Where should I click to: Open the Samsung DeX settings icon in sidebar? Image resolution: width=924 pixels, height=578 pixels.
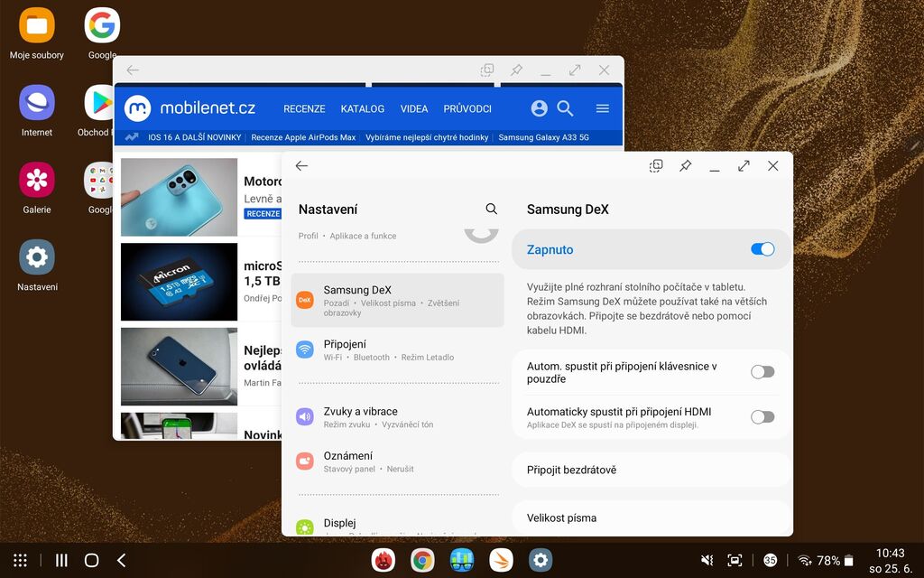[x=304, y=298]
